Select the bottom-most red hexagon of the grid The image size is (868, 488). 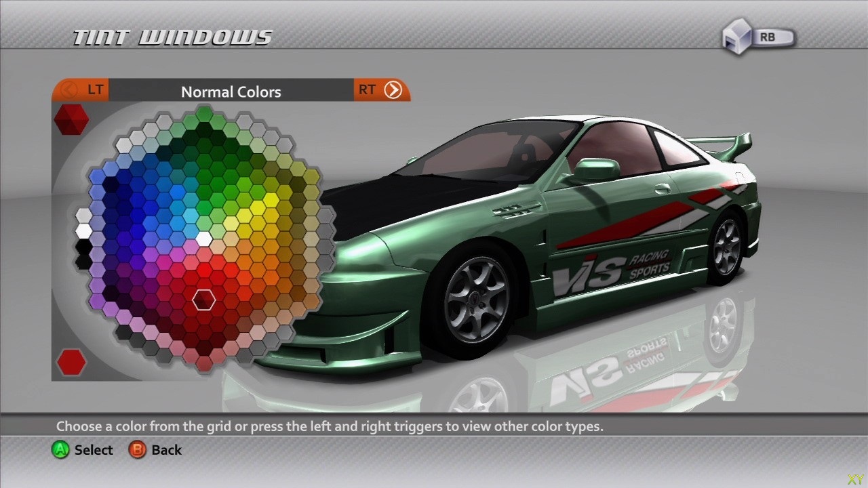204,363
